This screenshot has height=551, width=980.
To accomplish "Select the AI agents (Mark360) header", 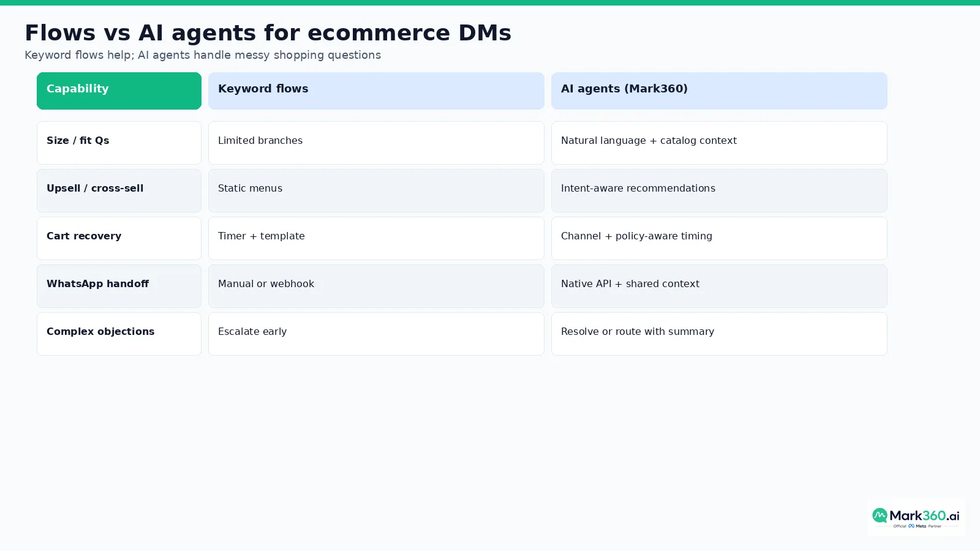I will tap(719, 91).
